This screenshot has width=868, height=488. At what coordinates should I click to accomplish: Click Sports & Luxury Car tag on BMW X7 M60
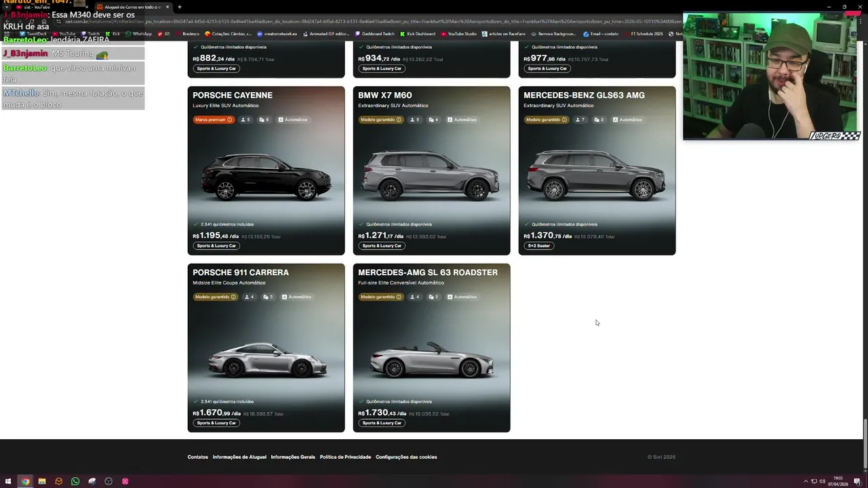pos(382,245)
